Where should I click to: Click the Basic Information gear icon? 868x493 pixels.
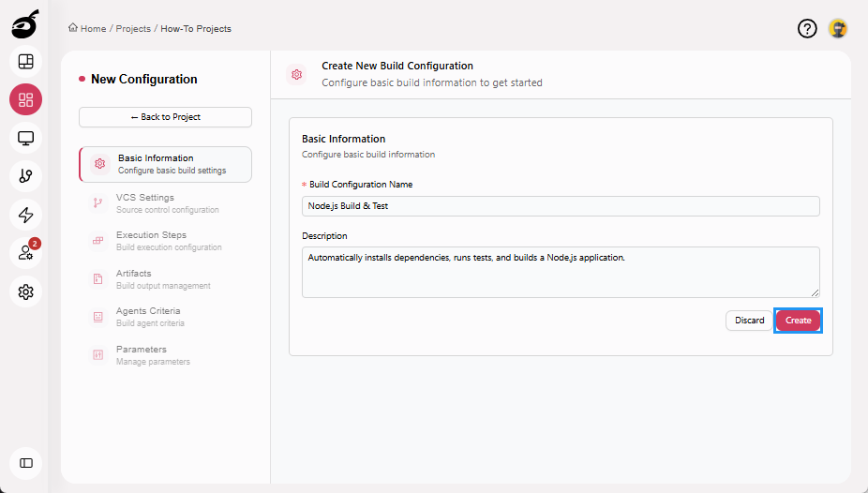(99, 164)
